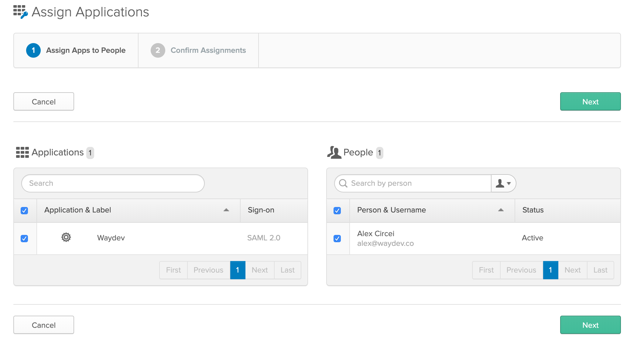Uncheck the Alex Circei person checkbox

pyautogui.click(x=337, y=239)
